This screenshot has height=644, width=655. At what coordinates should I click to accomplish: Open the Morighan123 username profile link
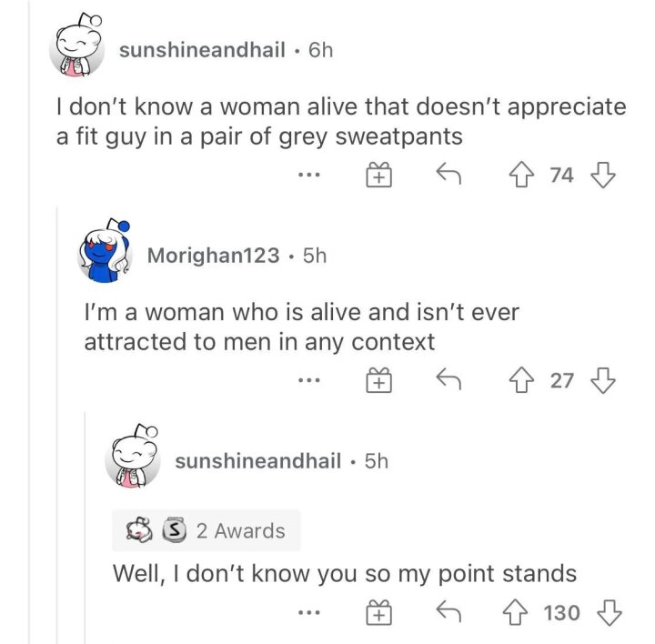tap(214, 256)
